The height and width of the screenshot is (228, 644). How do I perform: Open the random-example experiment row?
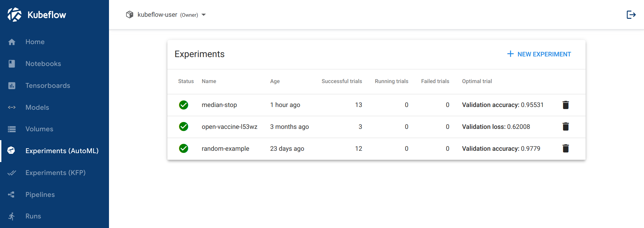(225, 149)
